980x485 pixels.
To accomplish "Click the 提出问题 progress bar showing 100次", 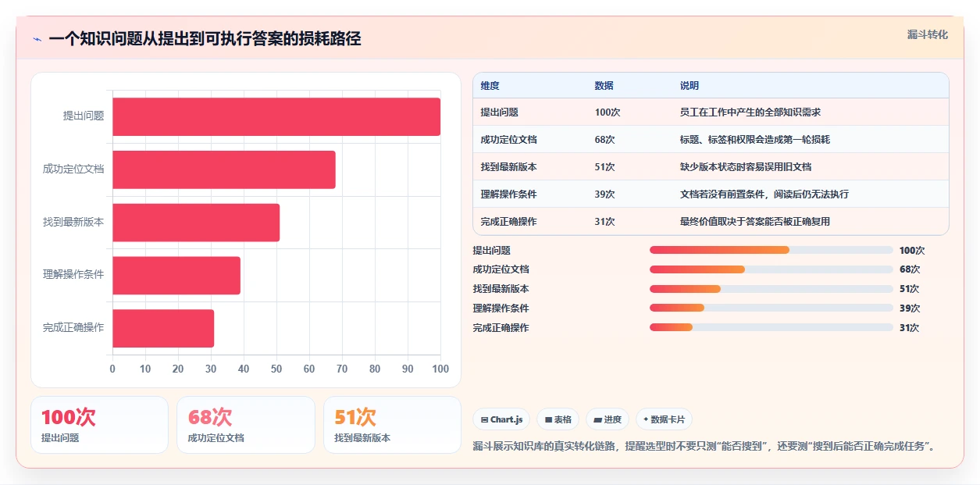I will (771, 250).
